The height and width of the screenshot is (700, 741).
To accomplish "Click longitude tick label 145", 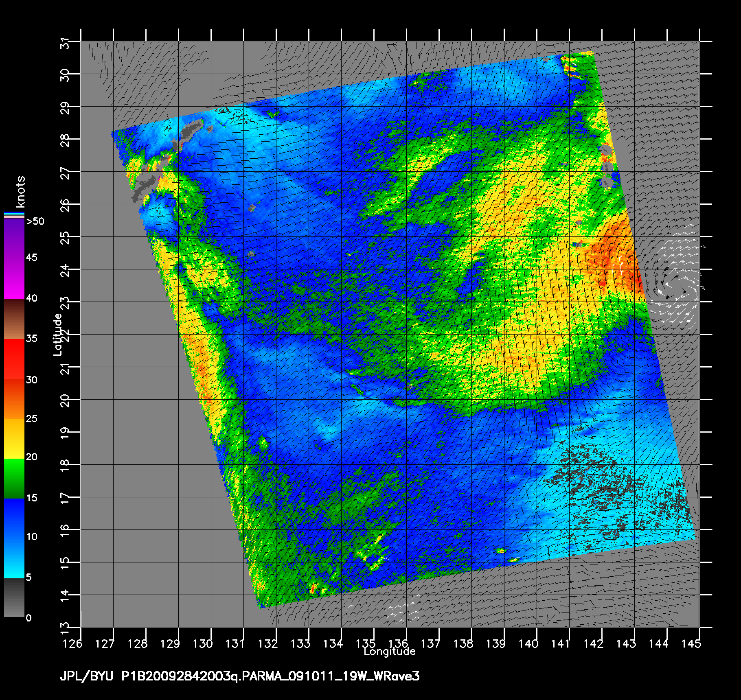I will pos(691,643).
